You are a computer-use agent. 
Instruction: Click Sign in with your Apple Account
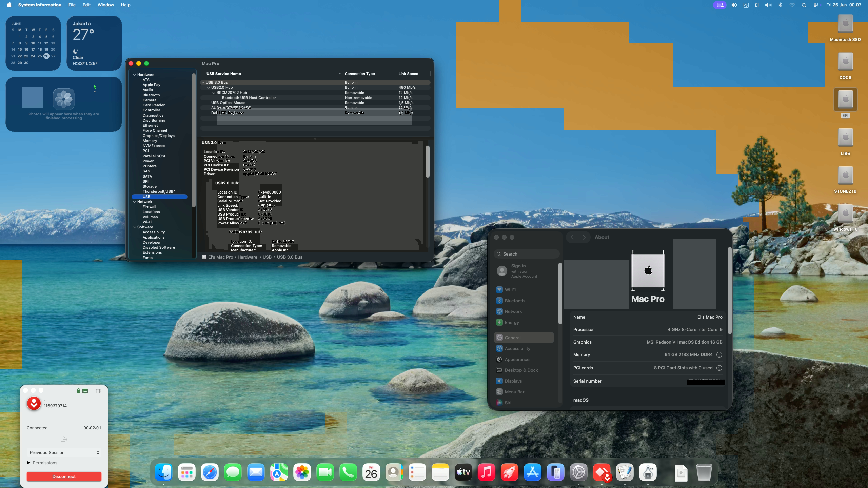[524, 271]
